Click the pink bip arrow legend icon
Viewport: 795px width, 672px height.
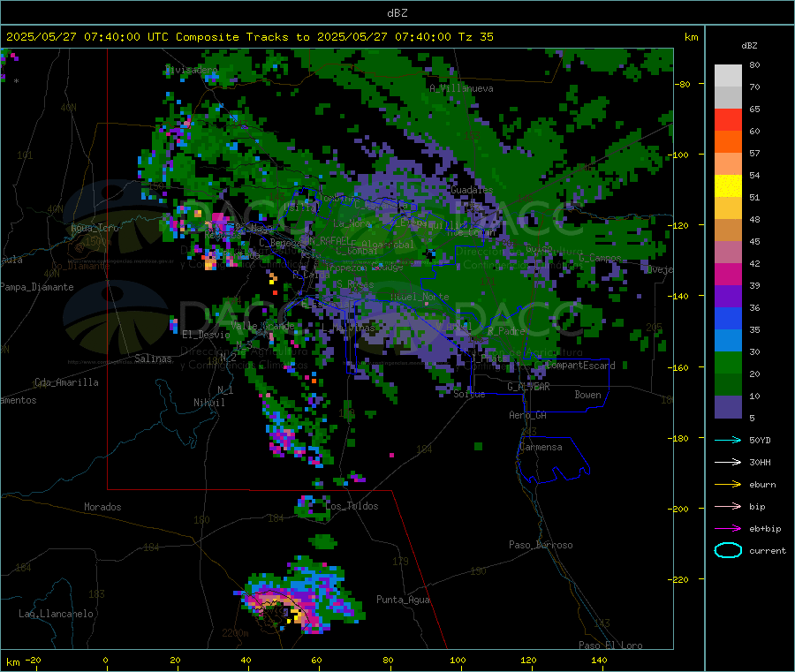(728, 506)
